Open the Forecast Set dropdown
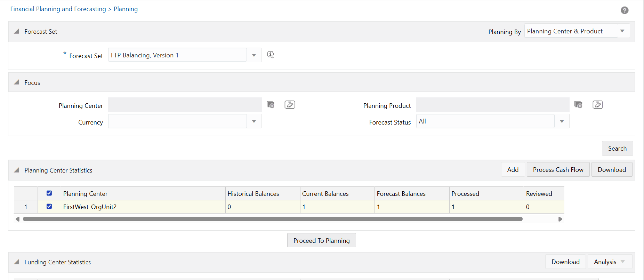644x280 pixels. pyautogui.click(x=254, y=55)
